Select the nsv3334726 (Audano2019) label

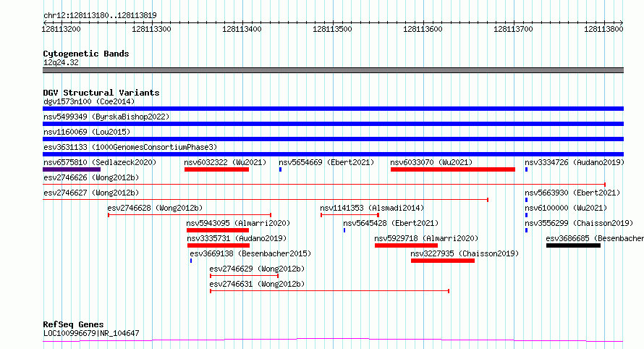(575, 162)
